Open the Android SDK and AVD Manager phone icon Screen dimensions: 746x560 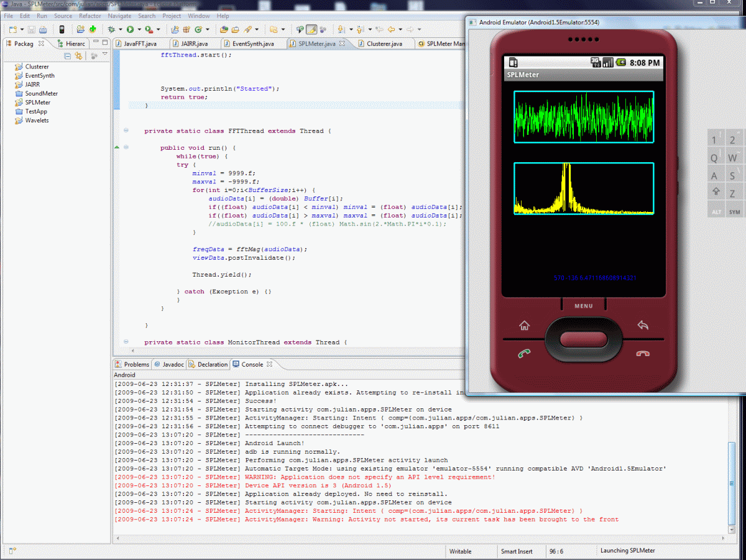[62, 29]
